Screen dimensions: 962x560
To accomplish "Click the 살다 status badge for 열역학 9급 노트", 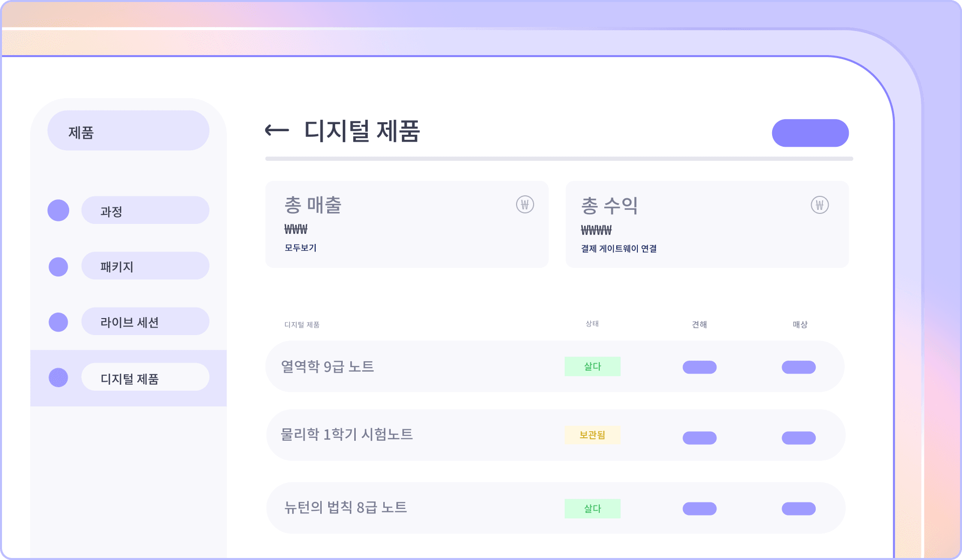I will click(x=592, y=367).
